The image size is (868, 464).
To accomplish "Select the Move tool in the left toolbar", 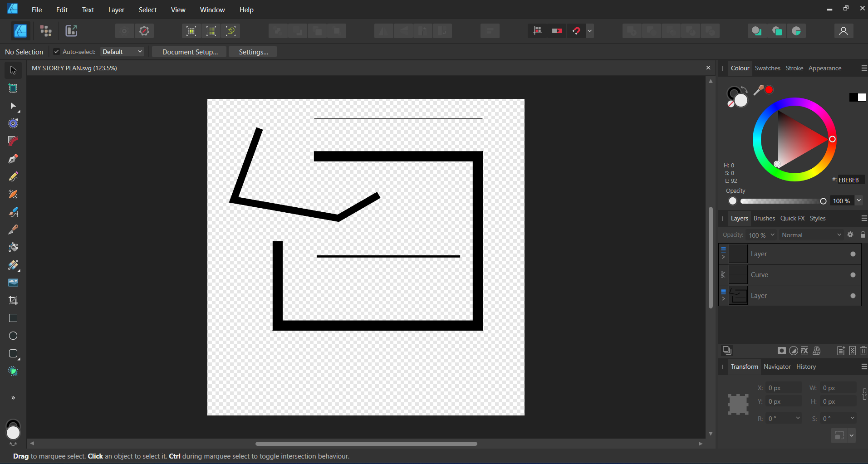I will 13,70.
